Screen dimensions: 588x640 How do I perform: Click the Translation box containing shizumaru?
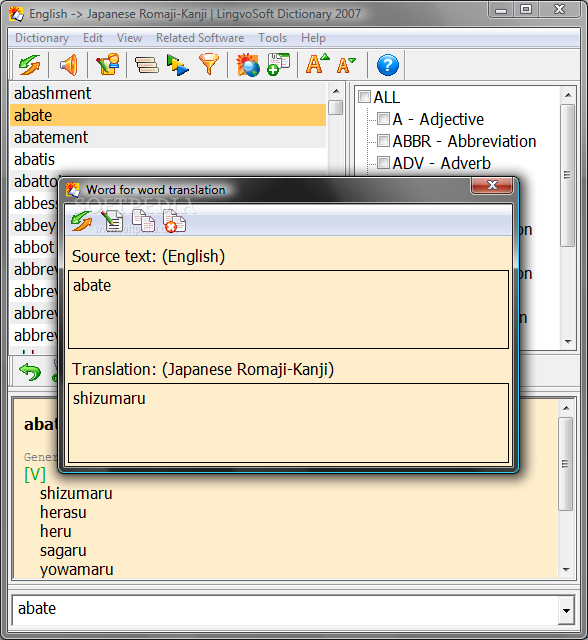(288, 423)
